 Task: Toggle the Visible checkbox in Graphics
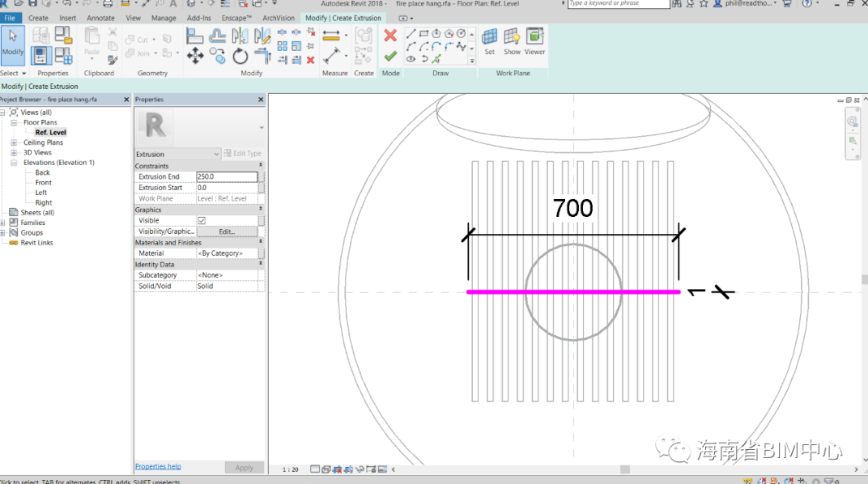[202, 220]
